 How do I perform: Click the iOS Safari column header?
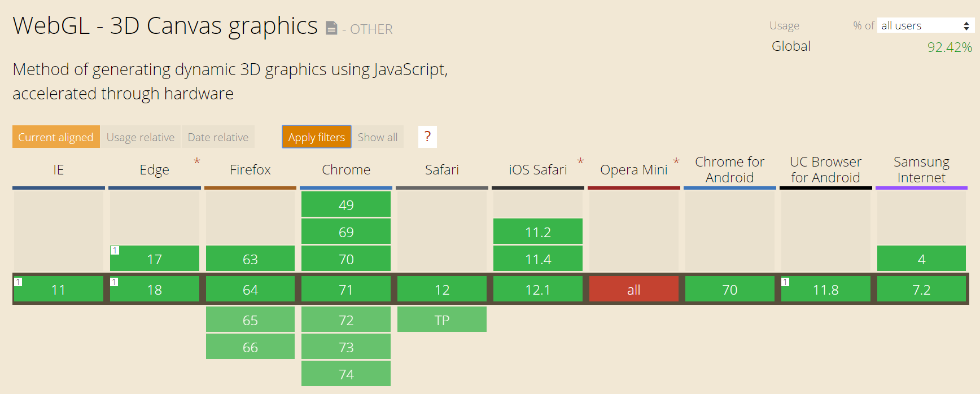point(538,170)
